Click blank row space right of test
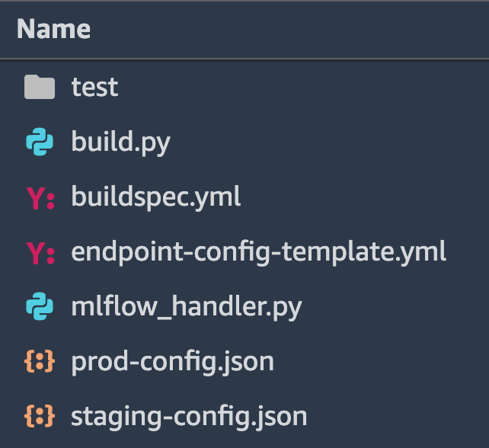 [x=305, y=88]
